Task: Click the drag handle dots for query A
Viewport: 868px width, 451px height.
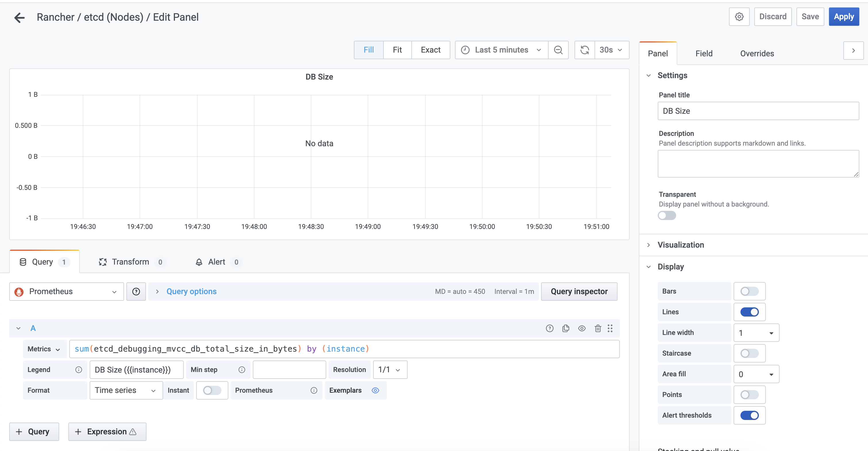Action: tap(610, 328)
